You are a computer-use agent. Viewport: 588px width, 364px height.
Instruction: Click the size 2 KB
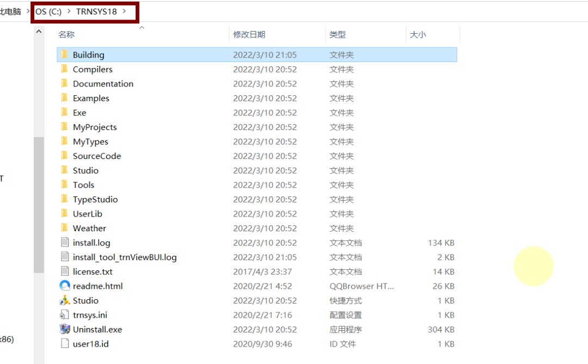pos(445,257)
